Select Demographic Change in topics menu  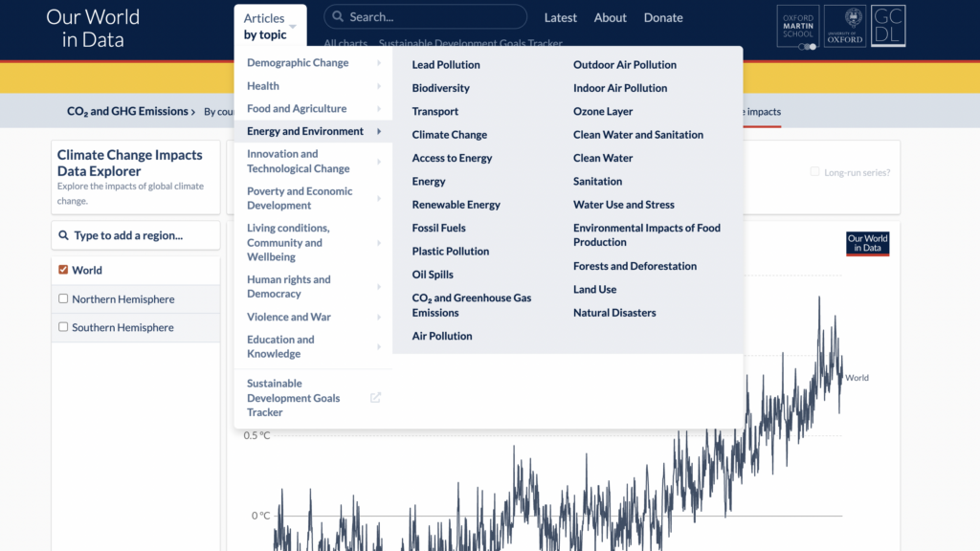(298, 62)
